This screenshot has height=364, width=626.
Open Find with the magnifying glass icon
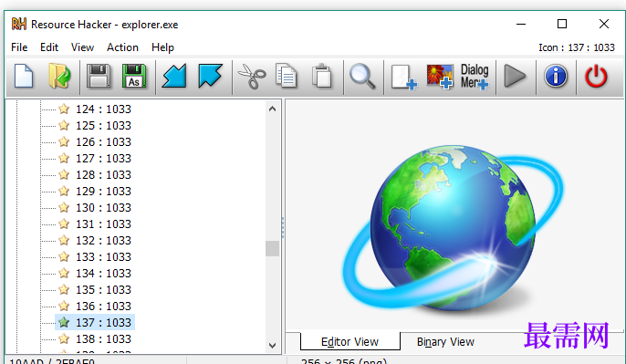(362, 76)
